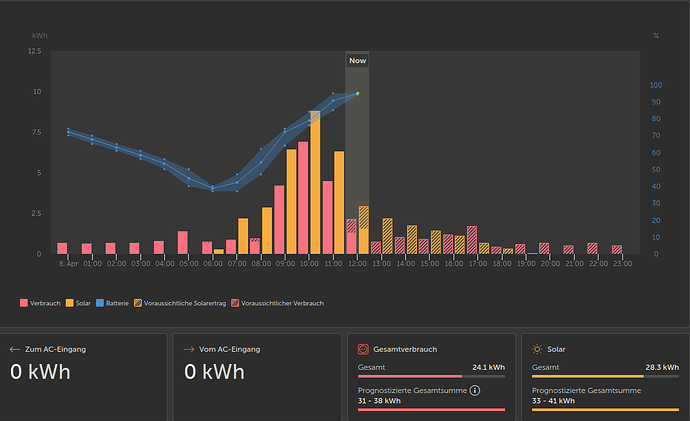Click Prognostizierte Gesamtsumme label in Solar card
The height and width of the screenshot is (421, 690).
[x=586, y=391]
